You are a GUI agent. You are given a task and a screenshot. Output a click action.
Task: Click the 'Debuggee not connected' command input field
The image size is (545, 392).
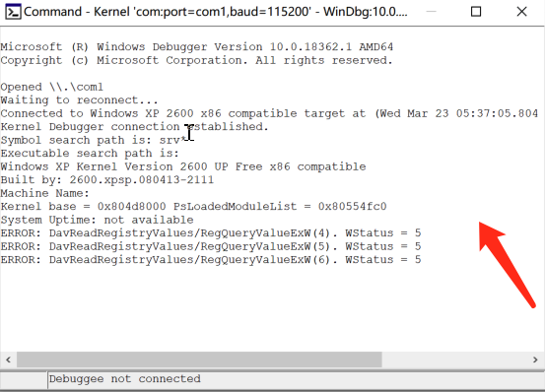(296, 379)
